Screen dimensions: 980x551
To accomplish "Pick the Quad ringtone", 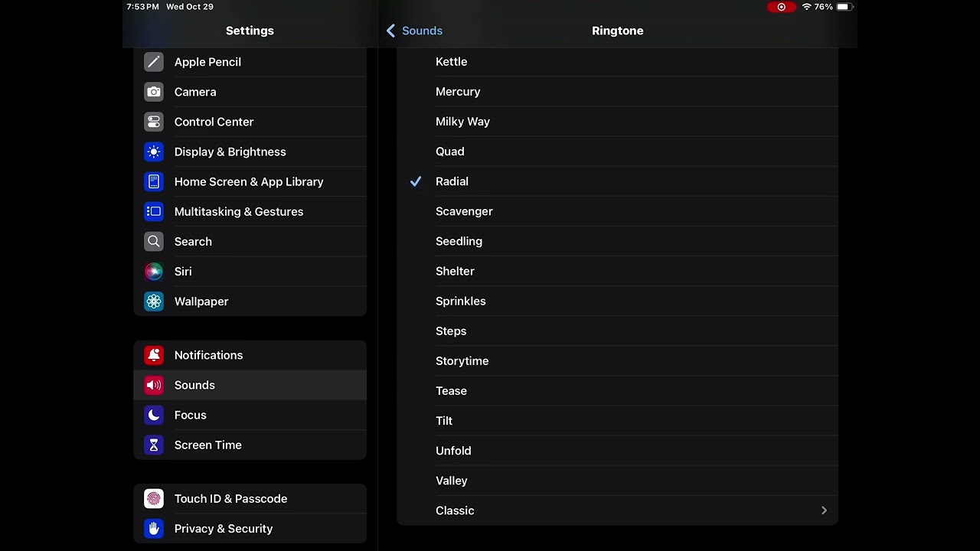I will click(617, 152).
